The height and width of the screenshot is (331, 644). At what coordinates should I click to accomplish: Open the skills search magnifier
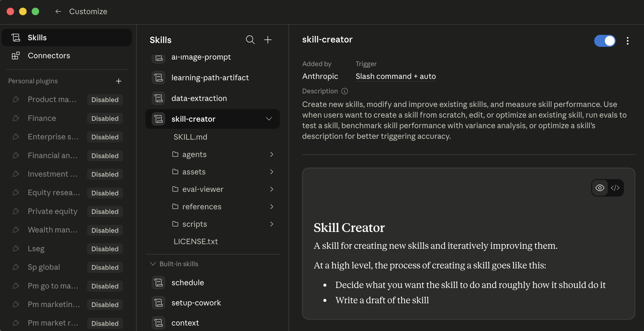pos(250,40)
